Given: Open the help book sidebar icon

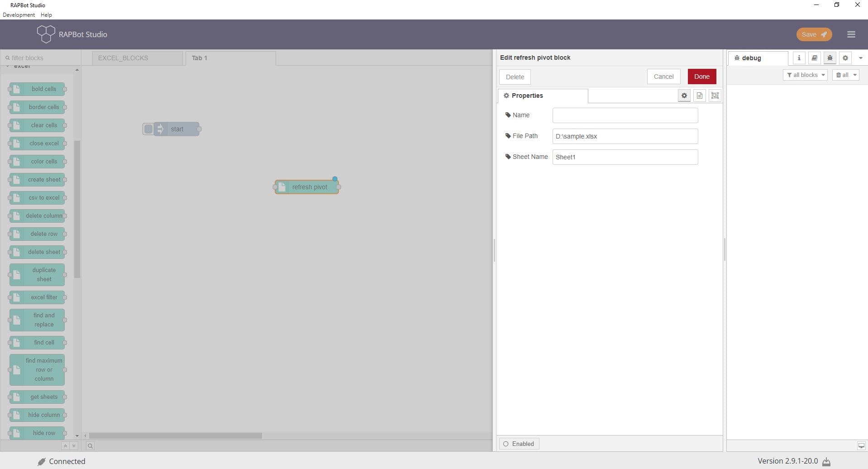Looking at the screenshot, I should 814,58.
